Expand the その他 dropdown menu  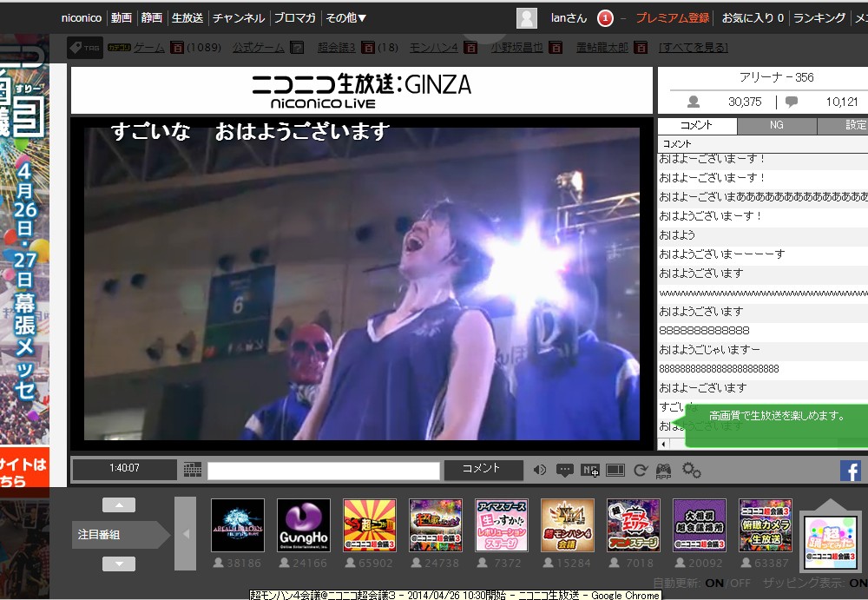pos(346,17)
